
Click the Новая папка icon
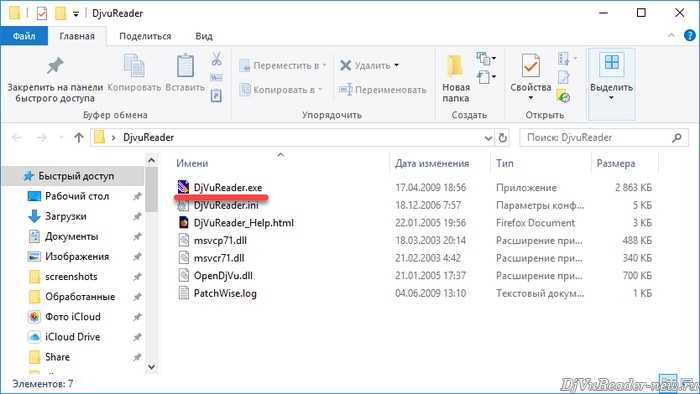[x=455, y=66]
